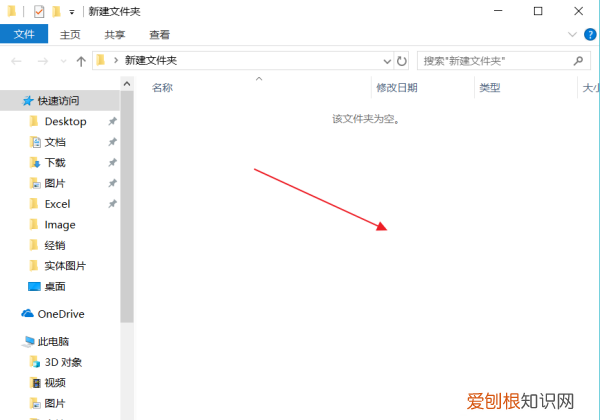Go back with the back arrow
Image resolution: width=600 pixels, height=420 pixels.
16,61
